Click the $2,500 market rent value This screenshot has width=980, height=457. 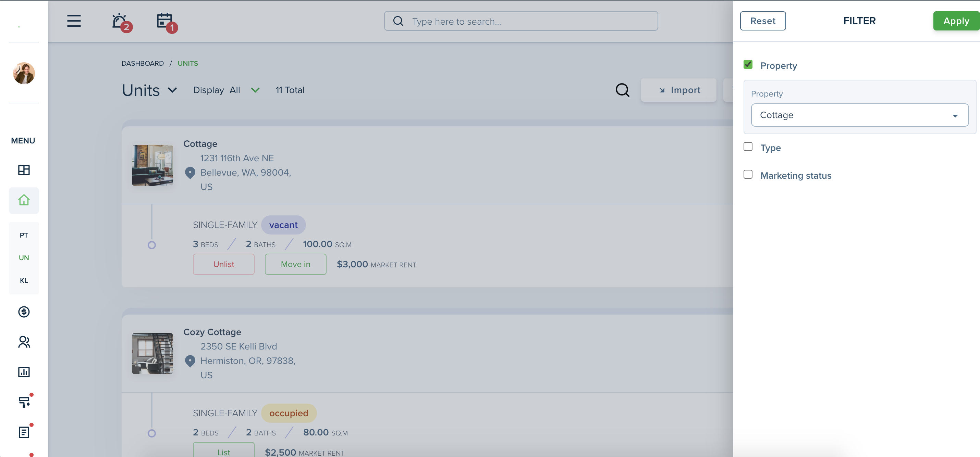pos(280,452)
